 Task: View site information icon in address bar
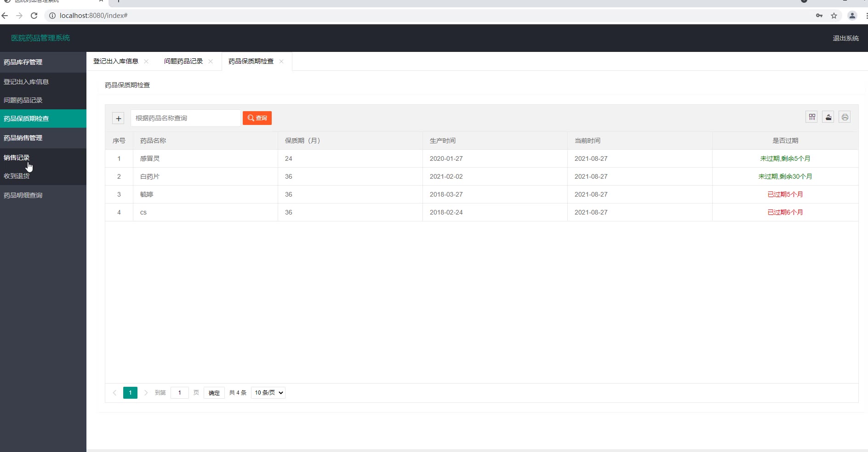[52, 16]
